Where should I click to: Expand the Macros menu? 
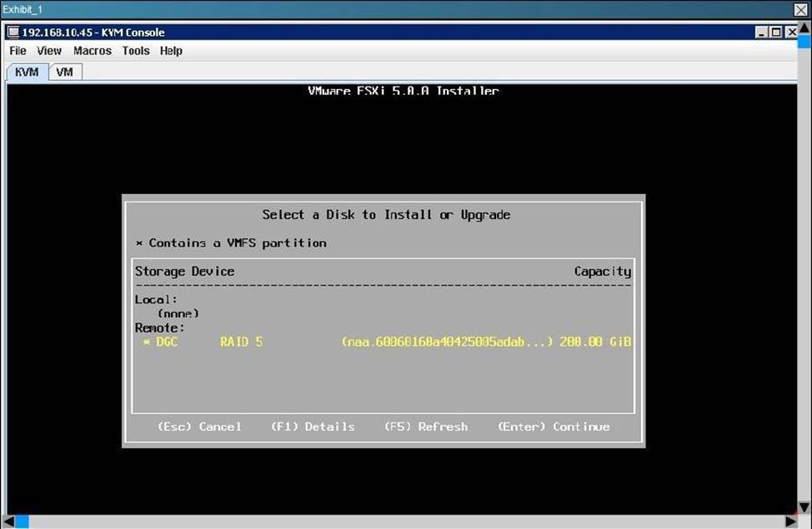coord(92,51)
